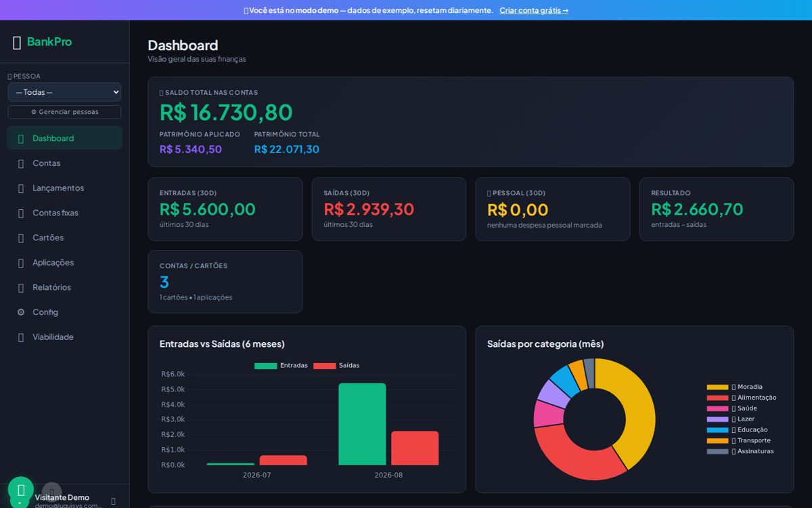Click the Patrimônio aplicado value 'R$ 5.340,50'
Viewport: 812px width, 508px height.
[191, 149]
